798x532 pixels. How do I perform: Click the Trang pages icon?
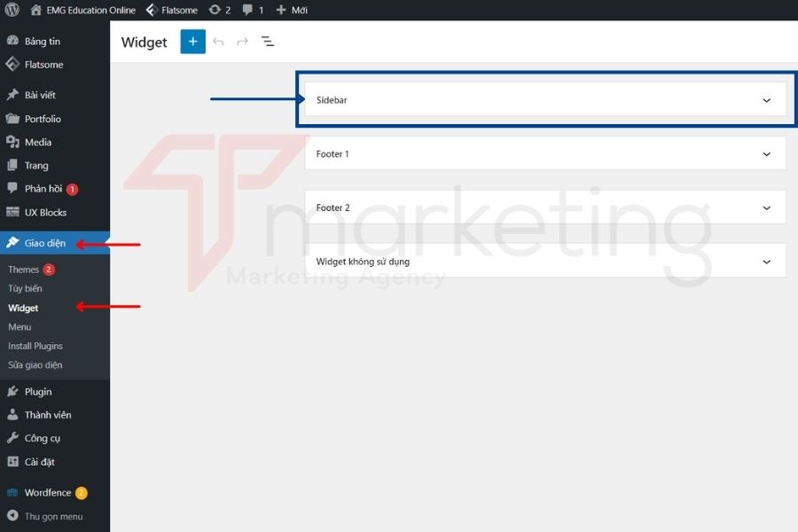coord(12,166)
